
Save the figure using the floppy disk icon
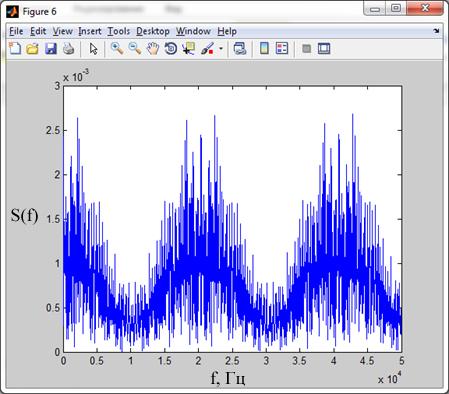[51, 49]
